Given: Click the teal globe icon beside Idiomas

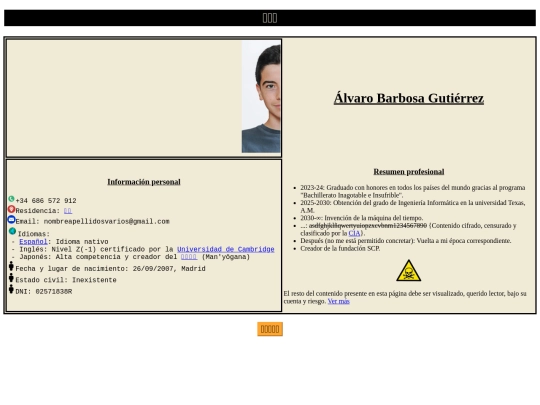Looking at the screenshot, I should click(12, 231).
